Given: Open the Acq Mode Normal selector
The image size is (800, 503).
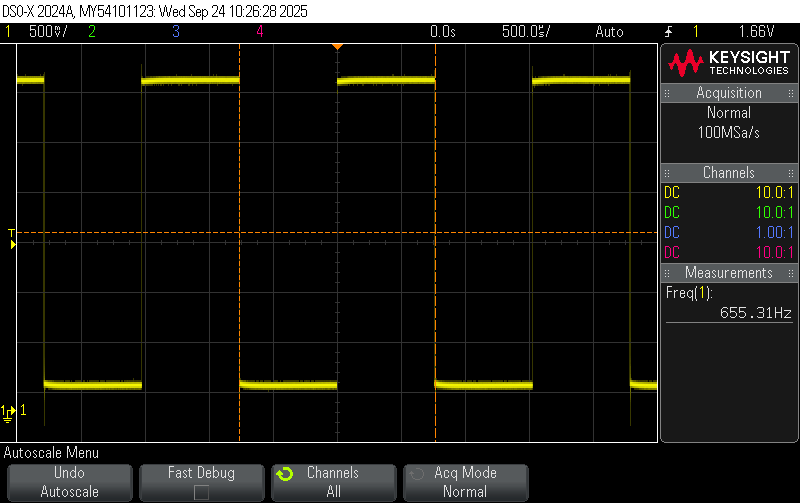Looking at the screenshot, I should tap(464, 482).
